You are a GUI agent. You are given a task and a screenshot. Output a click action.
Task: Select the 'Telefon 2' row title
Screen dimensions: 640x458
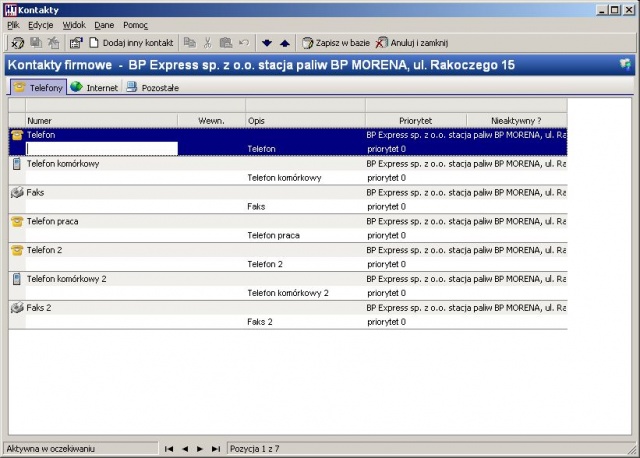pyautogui.click(x=44, y=250)
